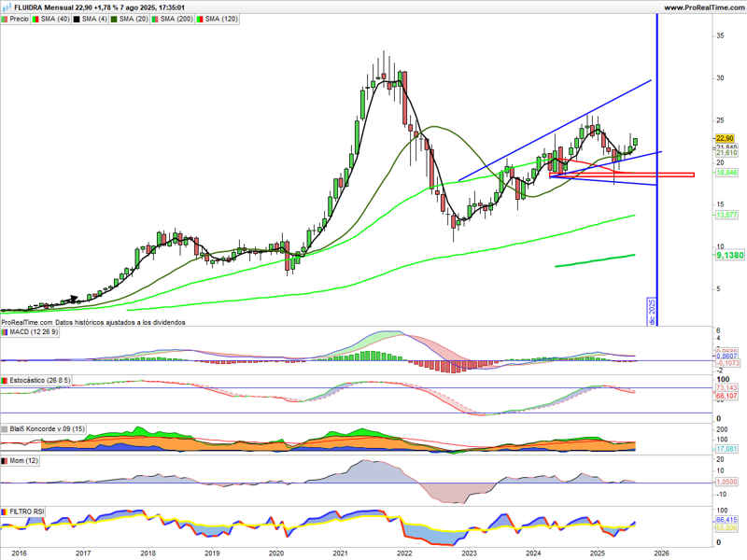Click the 2023 year label
Viewport: 747px width, 560px height.
[469, 553]
